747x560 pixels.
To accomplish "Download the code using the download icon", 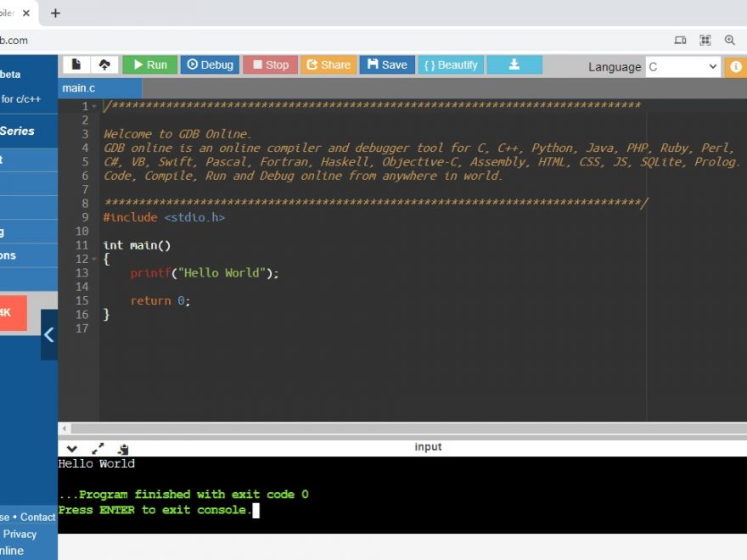I will point(514,64).
